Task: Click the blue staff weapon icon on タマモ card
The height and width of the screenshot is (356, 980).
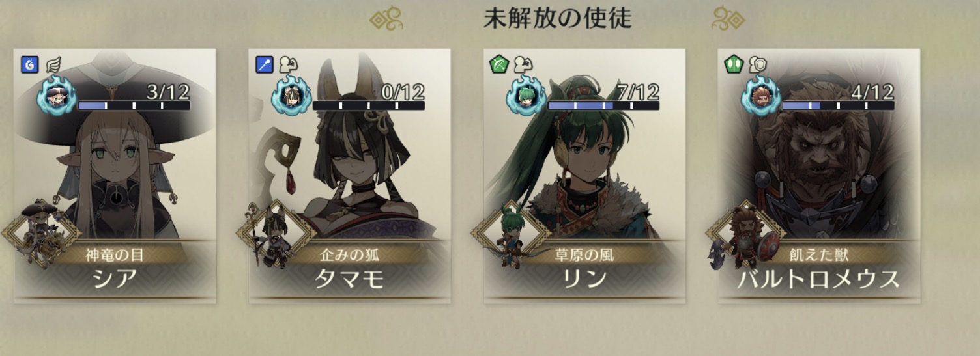Action: coord(265,64)
